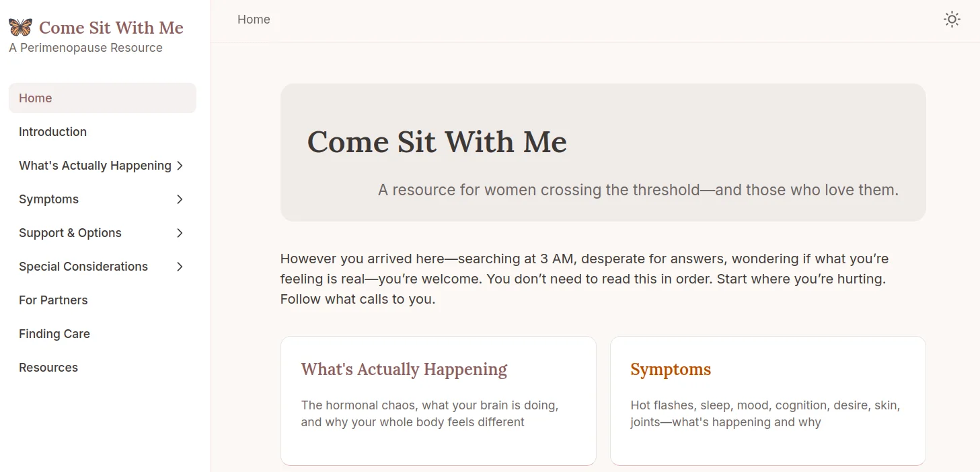Click the hormonal chaos card description
Viewport: 980px width, 472px height.
pos(429,413)
